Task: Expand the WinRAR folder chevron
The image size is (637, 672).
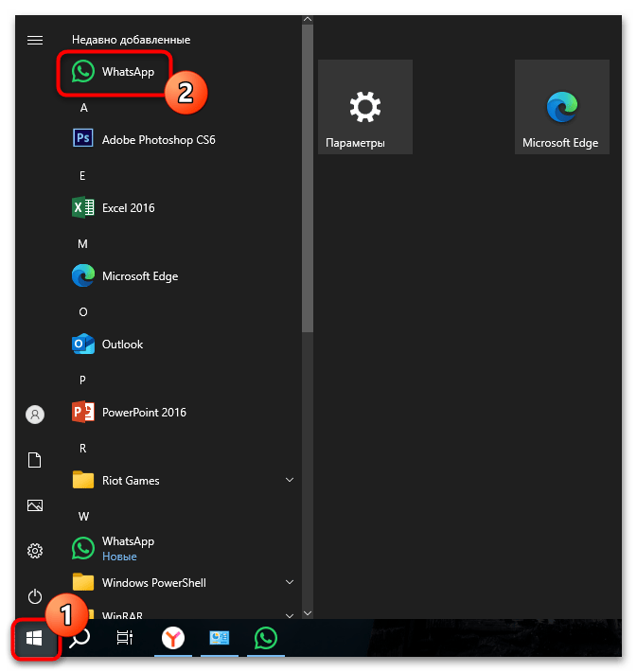Action: [290, 615]
